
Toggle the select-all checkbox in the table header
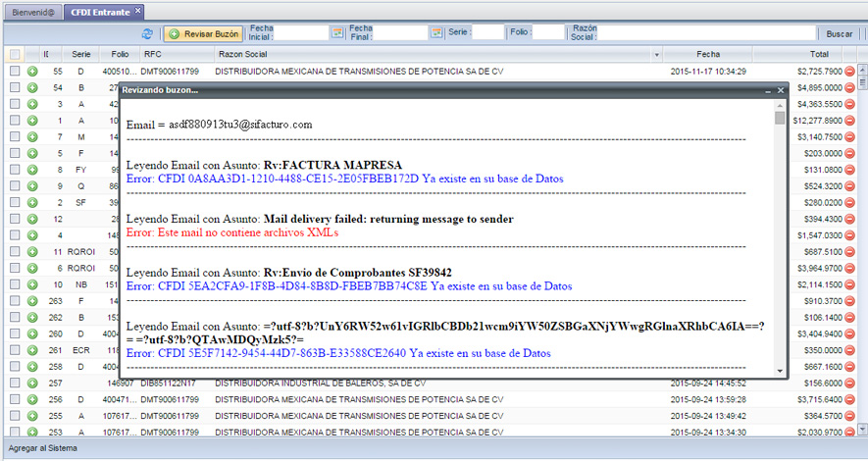[x=15, y=54]
